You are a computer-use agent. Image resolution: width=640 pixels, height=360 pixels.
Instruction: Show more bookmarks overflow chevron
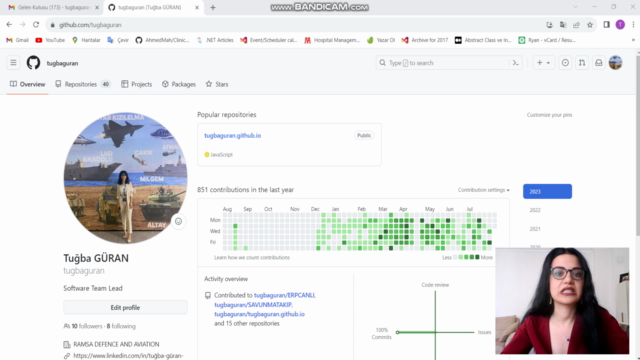click(x=633, y=40)
